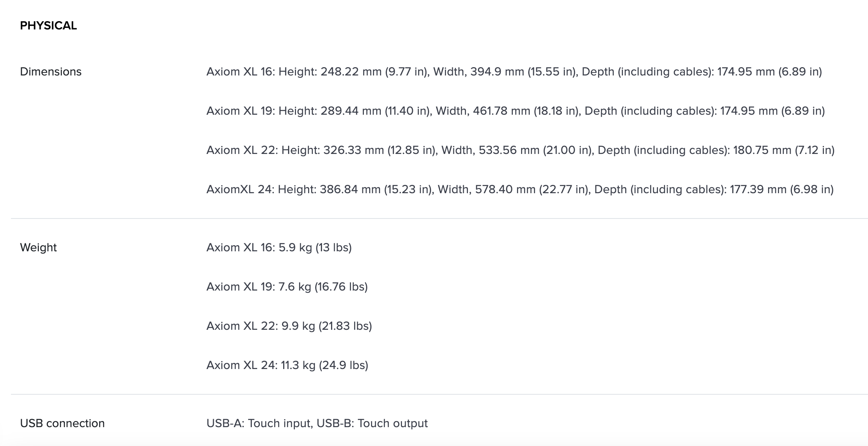Click the 386.84 mm height value
868x446 pixels.
click(x=350, y=189)
